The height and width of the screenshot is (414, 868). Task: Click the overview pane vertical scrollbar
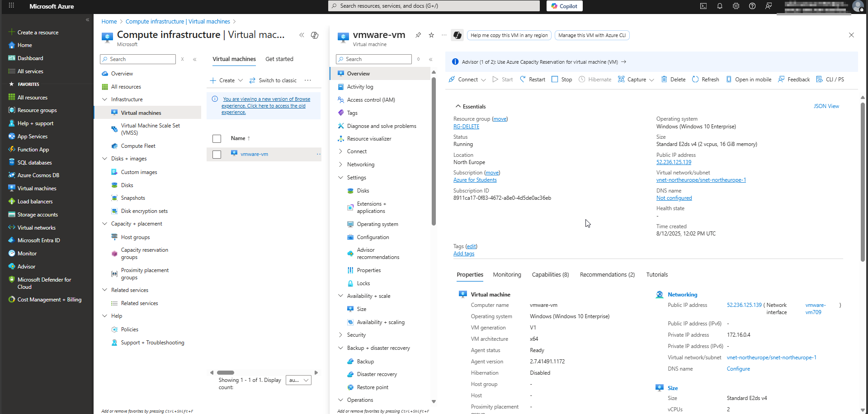(863, 182)
